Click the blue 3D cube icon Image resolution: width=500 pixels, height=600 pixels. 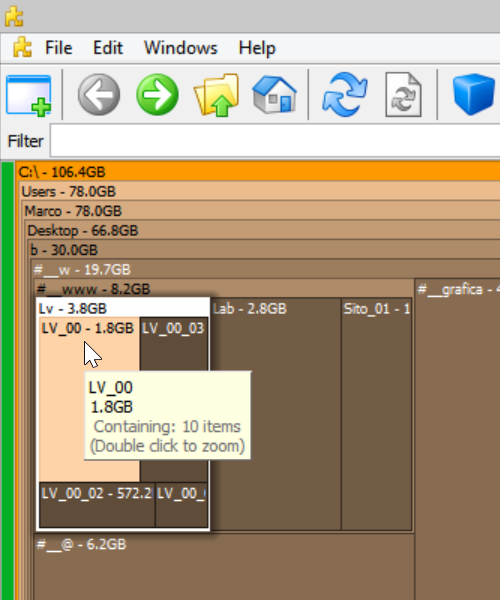click(x=474, y=95)
